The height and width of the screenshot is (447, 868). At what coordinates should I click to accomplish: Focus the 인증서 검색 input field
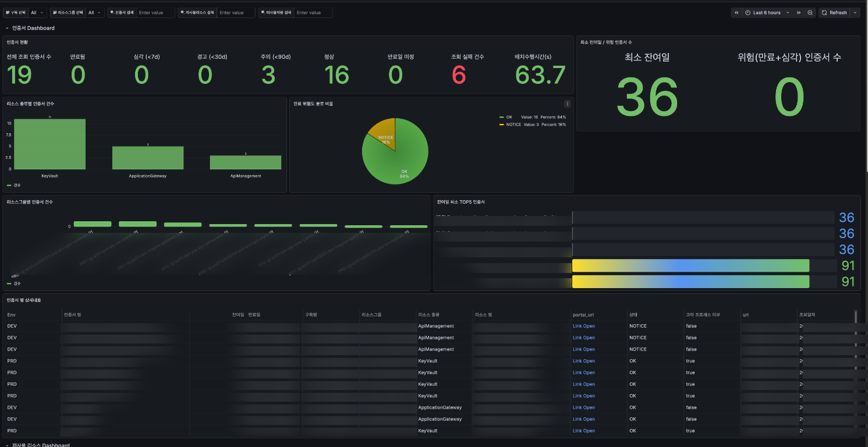(155, 12)
